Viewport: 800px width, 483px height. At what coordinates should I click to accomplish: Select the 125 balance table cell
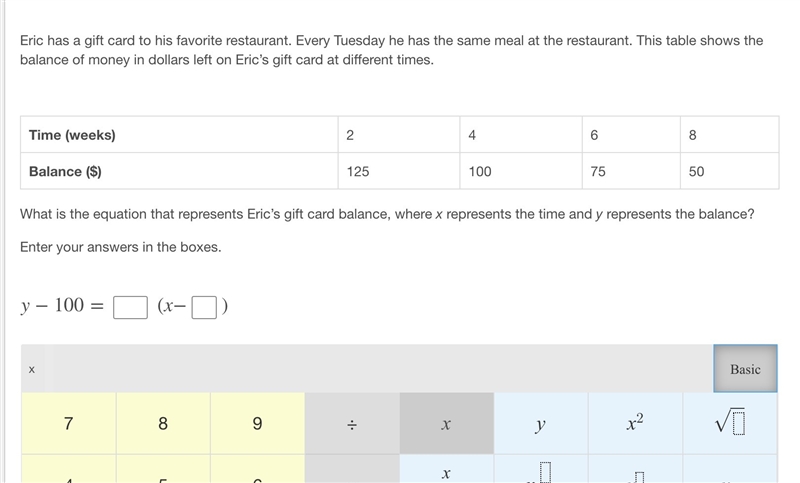(x=399, y=171)
